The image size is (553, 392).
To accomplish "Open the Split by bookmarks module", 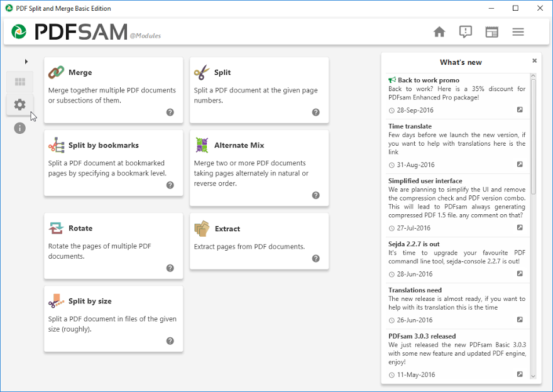I will [x=114, y=163].
